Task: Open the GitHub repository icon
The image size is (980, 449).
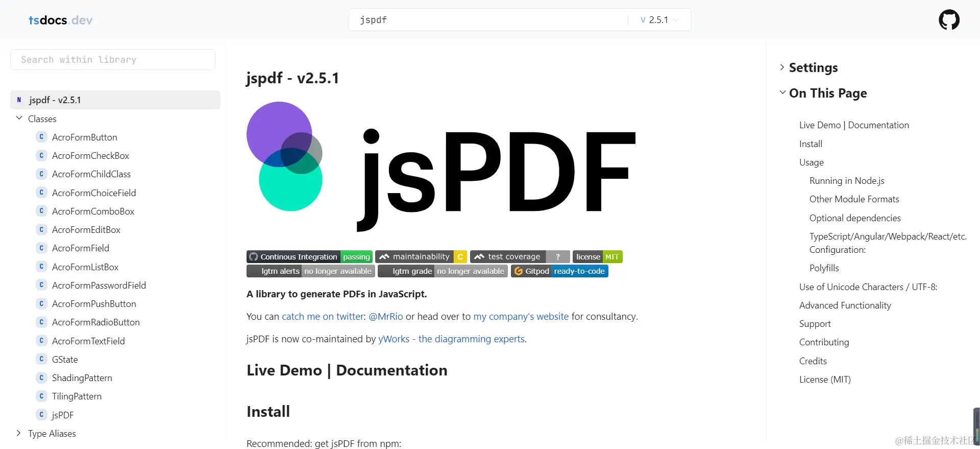Action: 949,20
